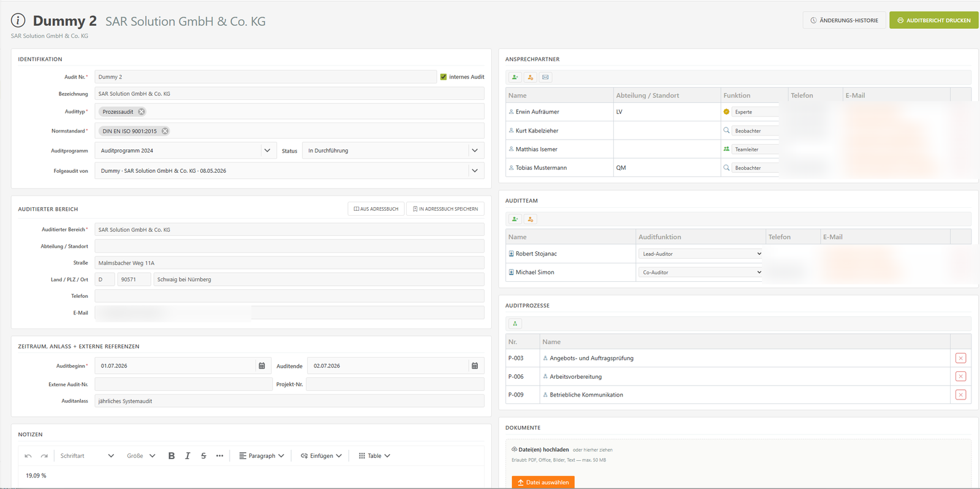Click magnifier icon in Kurt Kabelzieher's Funktion
The height and width of the screenshot is (489, 980).
726,131
